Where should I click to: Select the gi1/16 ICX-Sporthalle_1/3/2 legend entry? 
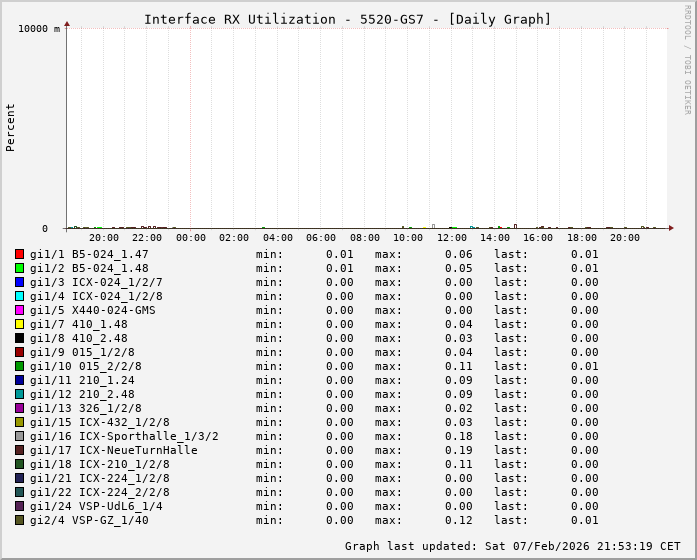124,436
